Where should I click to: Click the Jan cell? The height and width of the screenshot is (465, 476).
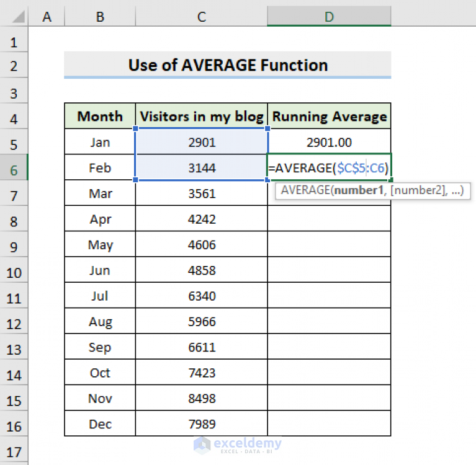pyautogui.click(x=100, y=141)
